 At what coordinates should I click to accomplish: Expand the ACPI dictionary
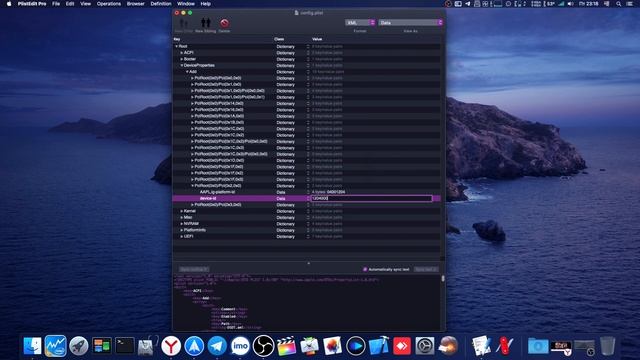click(182, 53)
